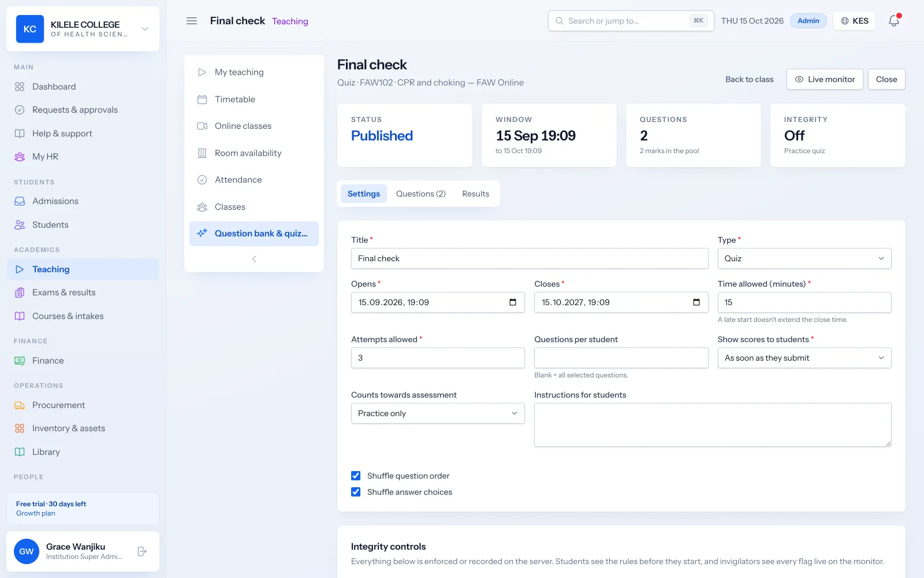Click the Question bank sparkle icon
The height and width of the screenshot is (578, 924).
[x=202, y=234]
